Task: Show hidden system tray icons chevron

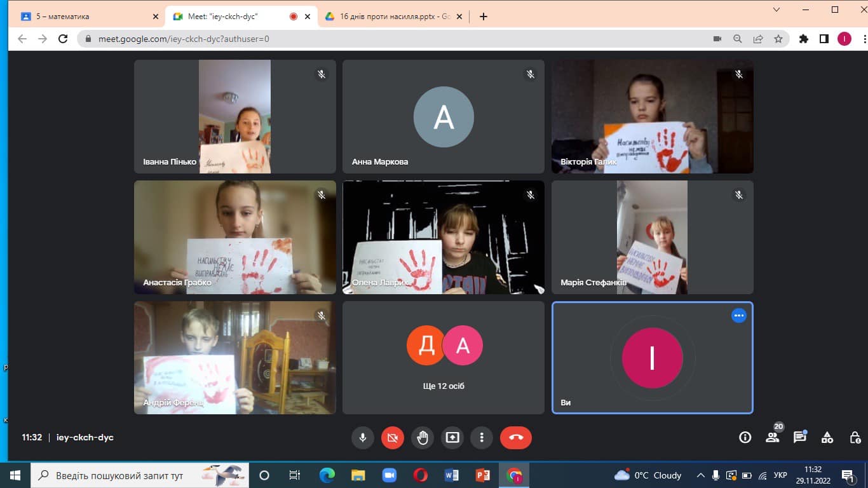Action: [701, 475]
